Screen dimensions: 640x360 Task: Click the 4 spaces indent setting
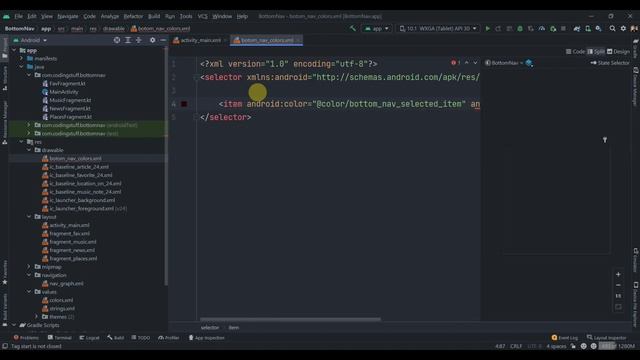click(x=556, y=346)
